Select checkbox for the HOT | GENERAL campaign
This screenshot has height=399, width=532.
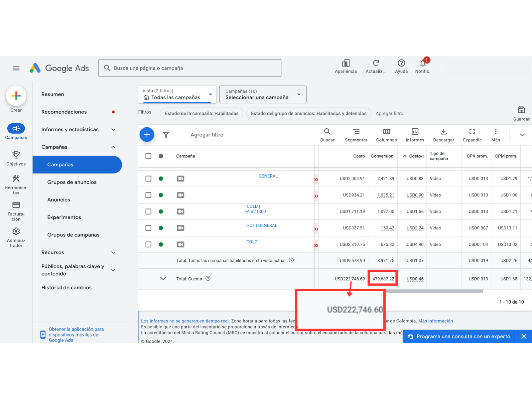(x=148, y=228)
